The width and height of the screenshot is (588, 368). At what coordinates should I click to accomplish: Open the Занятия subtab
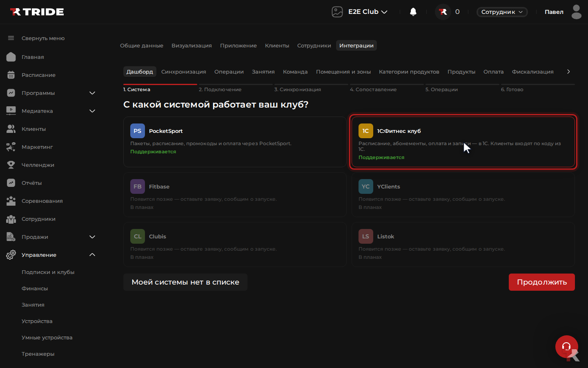tap(263, 72)
